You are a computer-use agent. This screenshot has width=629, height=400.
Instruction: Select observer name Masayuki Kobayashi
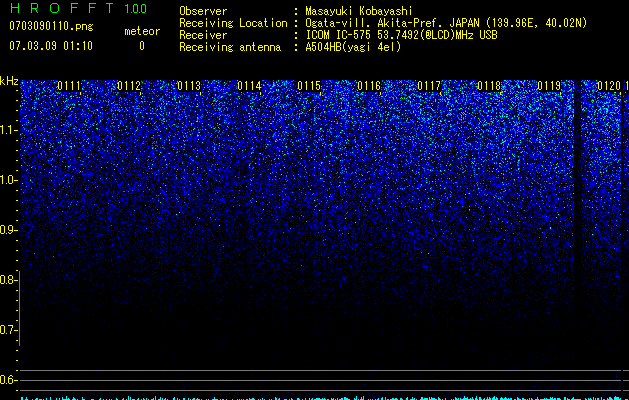359,11
